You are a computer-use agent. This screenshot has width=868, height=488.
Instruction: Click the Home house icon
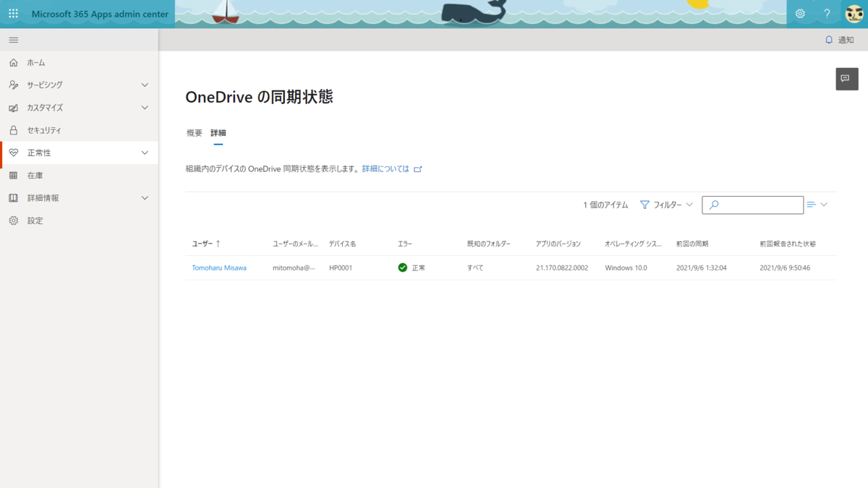point(13,63)
